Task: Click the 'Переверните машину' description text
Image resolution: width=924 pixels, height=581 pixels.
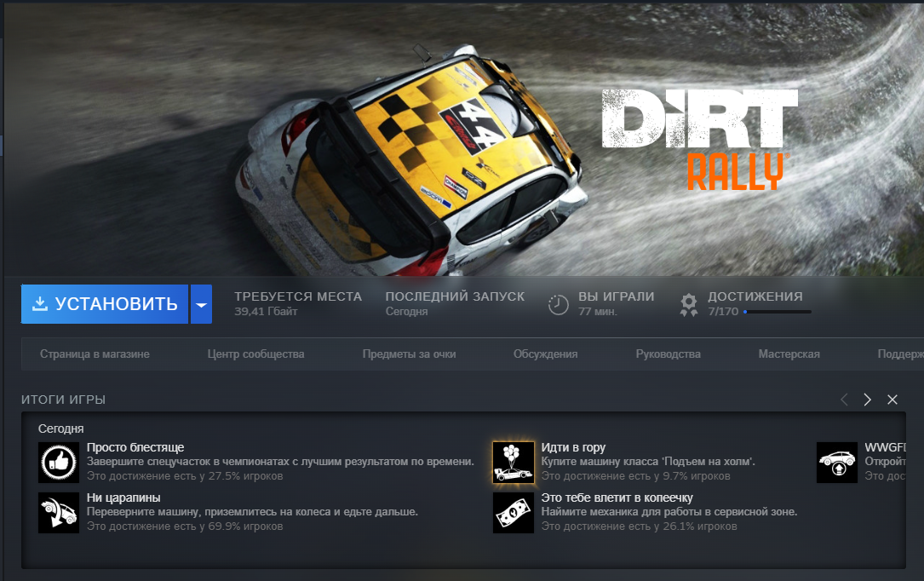Action: (x=252, y=511)
